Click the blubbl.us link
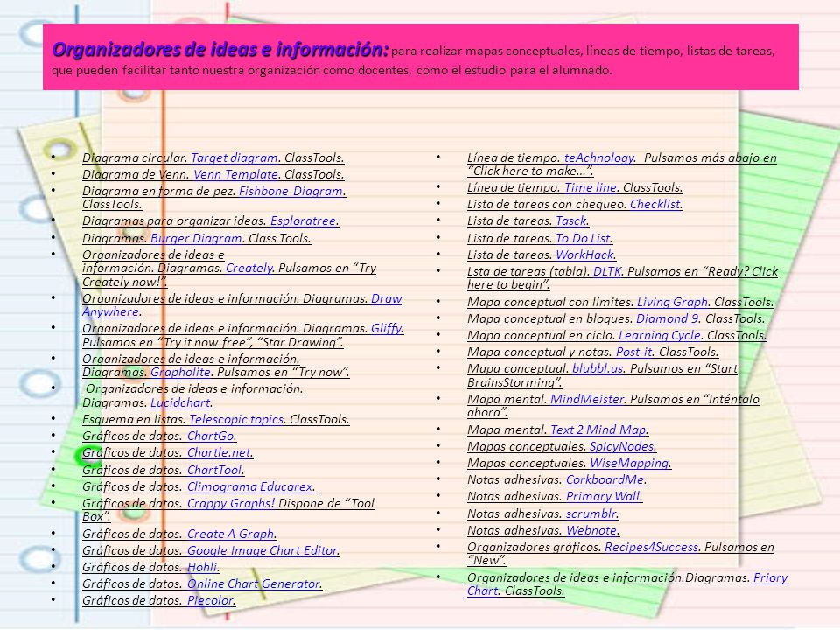This screenshot has width=840, height=630. (x=598, y=368)
